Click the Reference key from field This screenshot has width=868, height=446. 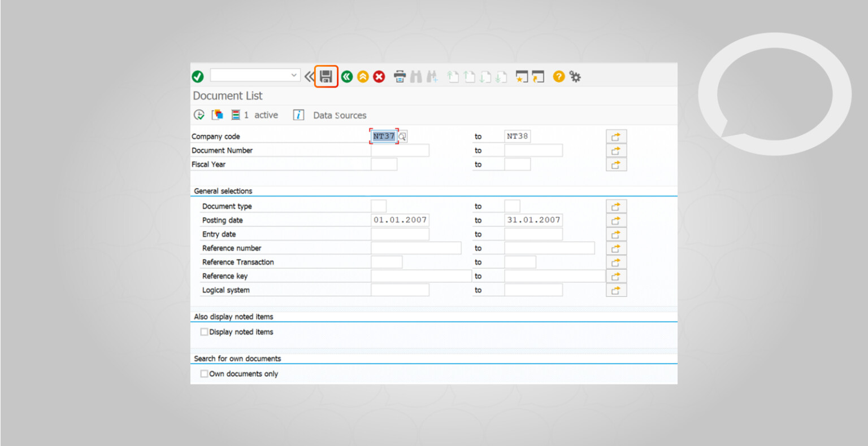click(421, 276)
